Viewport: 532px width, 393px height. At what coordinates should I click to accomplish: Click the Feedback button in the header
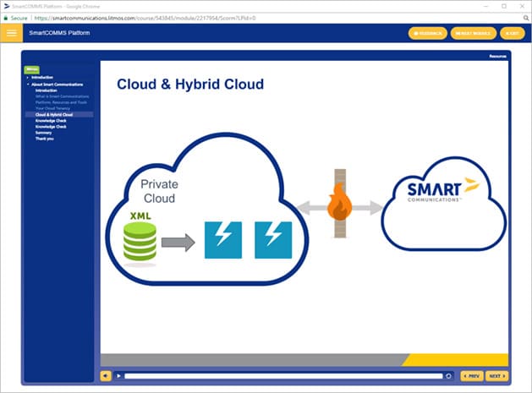click(428, 33)
